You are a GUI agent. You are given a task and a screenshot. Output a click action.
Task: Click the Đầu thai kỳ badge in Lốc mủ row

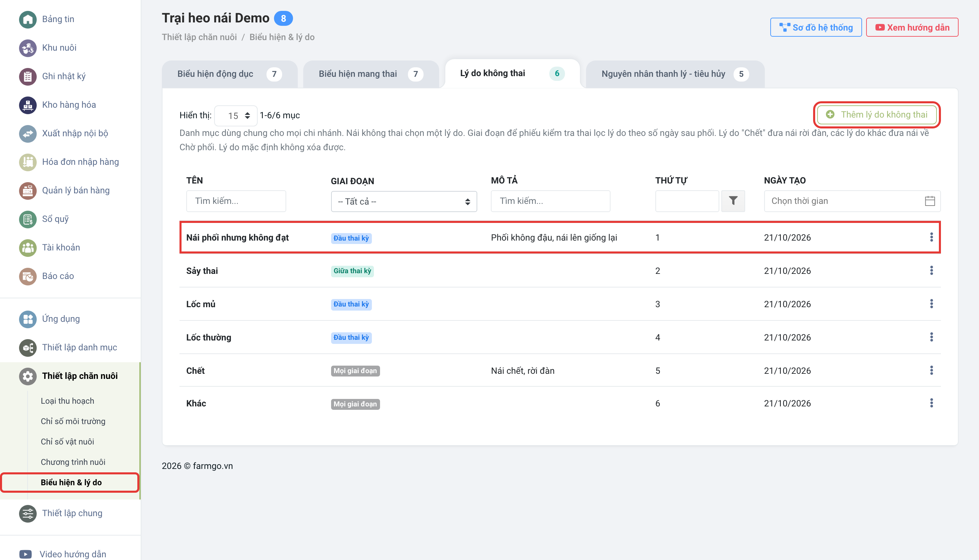click(351, 304)
